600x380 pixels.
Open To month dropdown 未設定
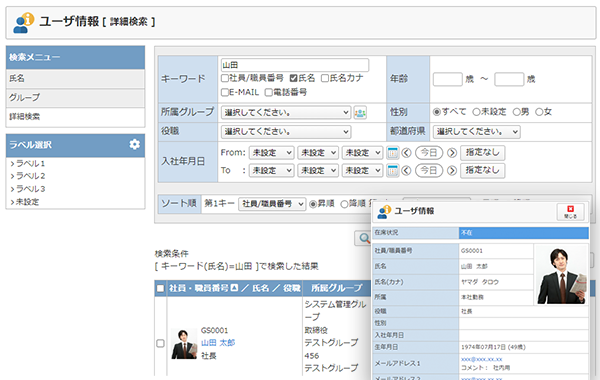click(x=318, y=170)
